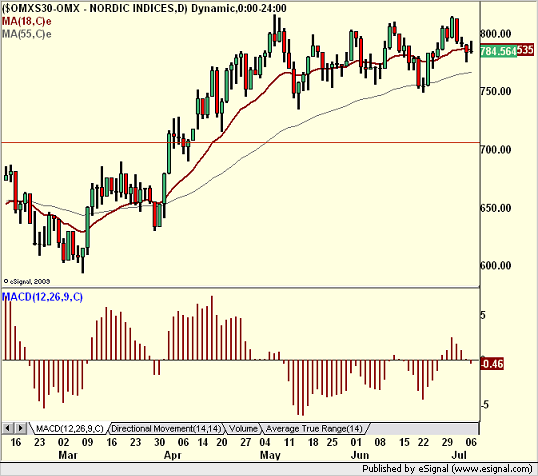Click the 784.56 current price marker
Viewport: 538px width, 476px height.
coord(499,51)
